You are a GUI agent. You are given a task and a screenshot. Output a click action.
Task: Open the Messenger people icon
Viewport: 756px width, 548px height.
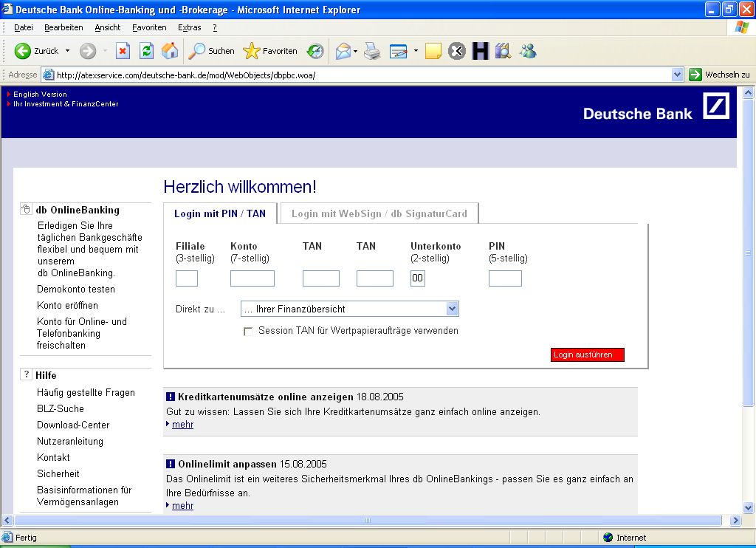coord(528,51)
